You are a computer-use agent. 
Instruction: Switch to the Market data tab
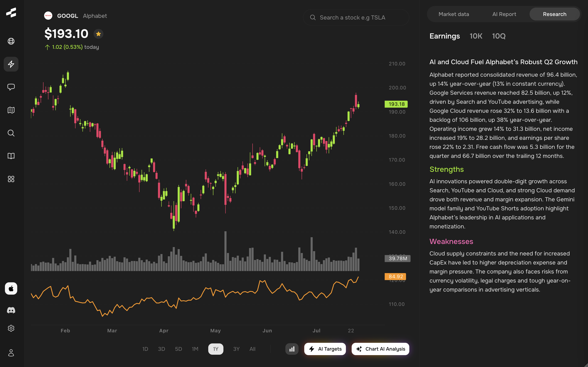pyautogui.click(x=453, y=14)
